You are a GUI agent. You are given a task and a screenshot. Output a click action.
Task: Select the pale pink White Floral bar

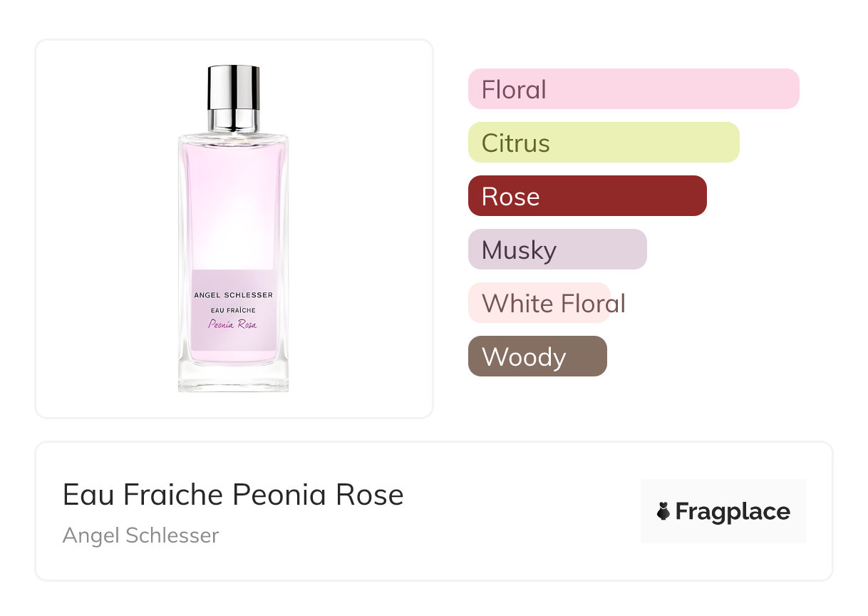tap(539, 303)
